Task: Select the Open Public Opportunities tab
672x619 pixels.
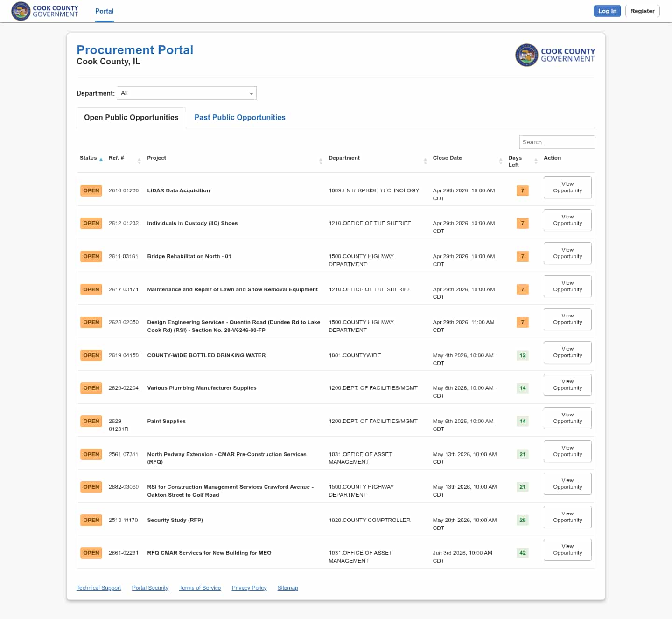Action: (x=131, y=118)
